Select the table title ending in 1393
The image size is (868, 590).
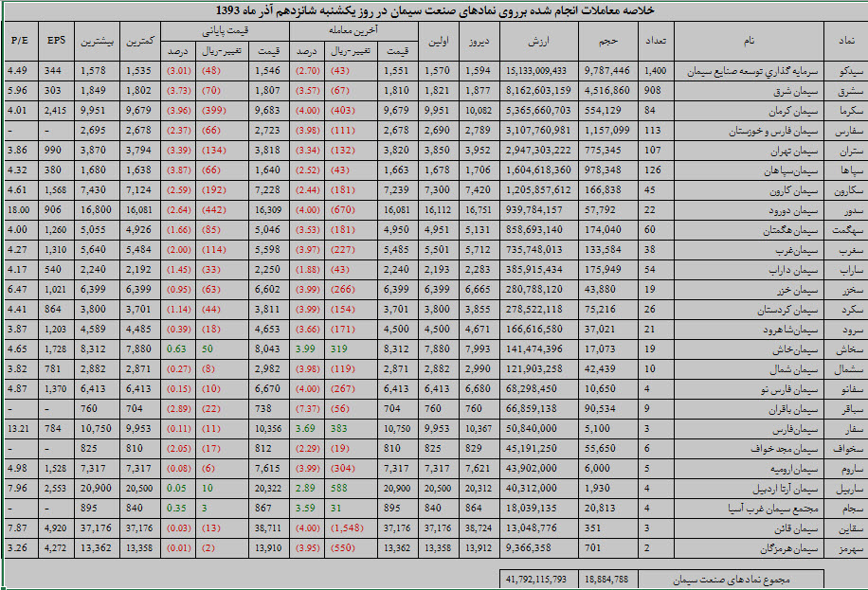pyautogui.click(x=435, y=10)
